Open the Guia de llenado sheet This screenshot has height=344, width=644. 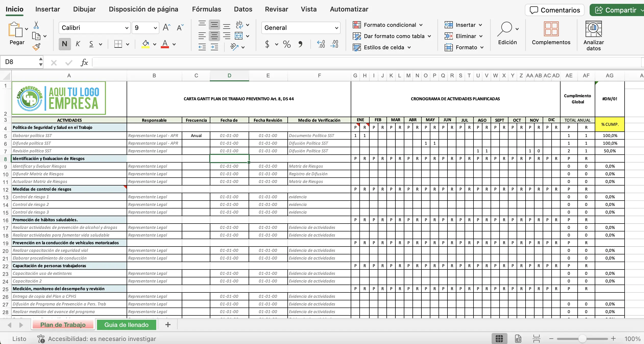pyautogui.click(x=126, y=325)
